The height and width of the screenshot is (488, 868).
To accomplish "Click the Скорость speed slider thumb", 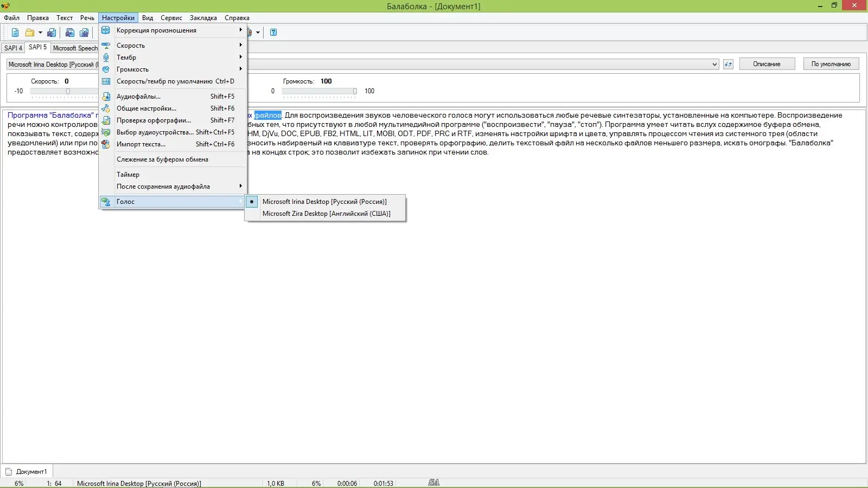I will click(68, 91).
